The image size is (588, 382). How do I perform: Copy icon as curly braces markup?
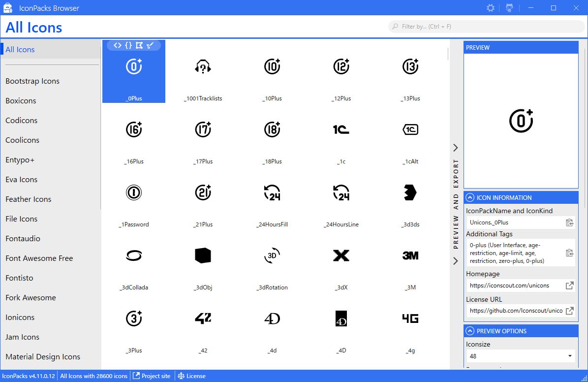coord(128,45)
